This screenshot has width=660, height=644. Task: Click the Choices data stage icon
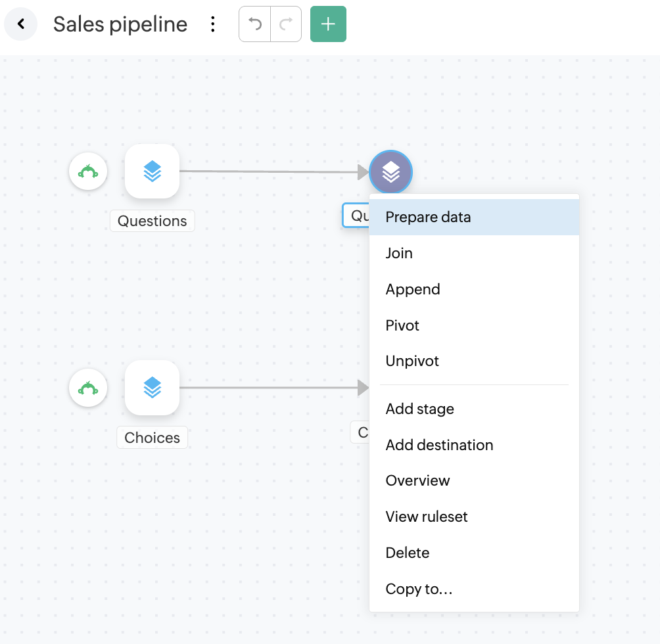coord(152,388)
